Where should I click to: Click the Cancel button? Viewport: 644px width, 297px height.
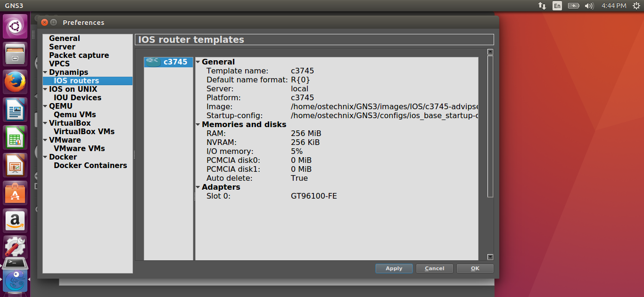(434, 268)
